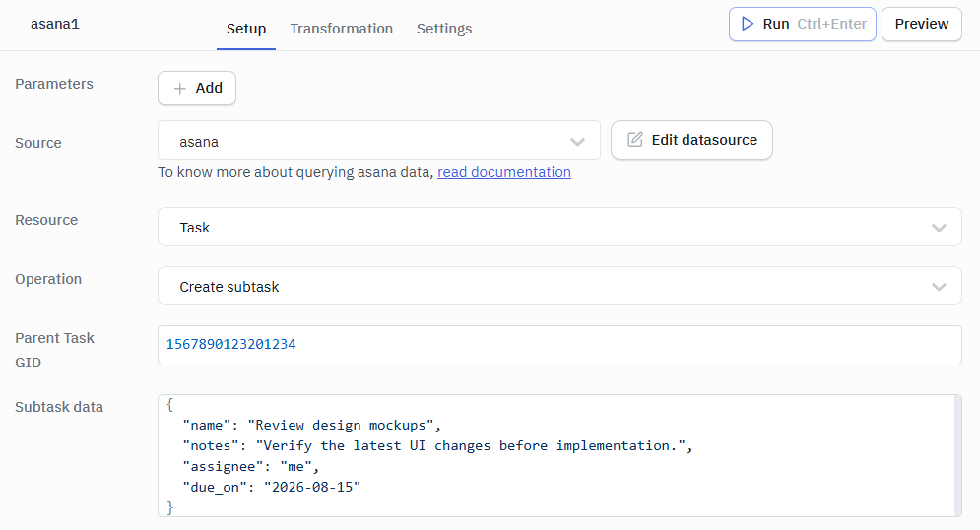
Task: Click the Run play triangle icon
Action: coord(747,24)
